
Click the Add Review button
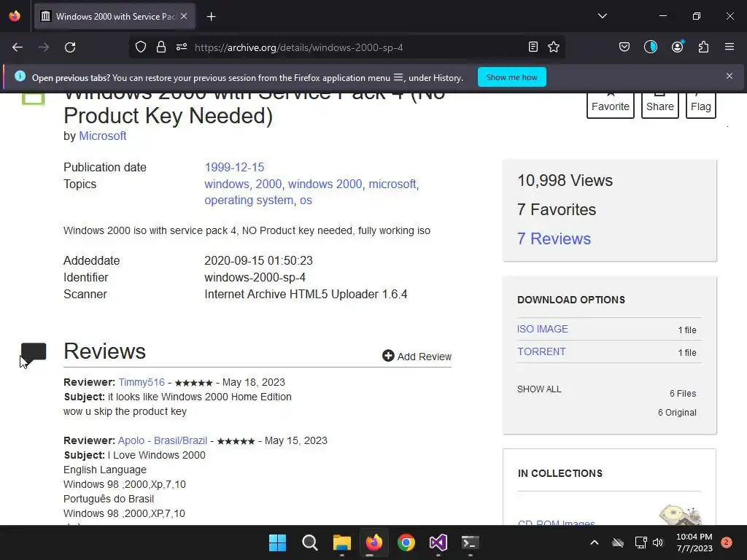point(417,356)
